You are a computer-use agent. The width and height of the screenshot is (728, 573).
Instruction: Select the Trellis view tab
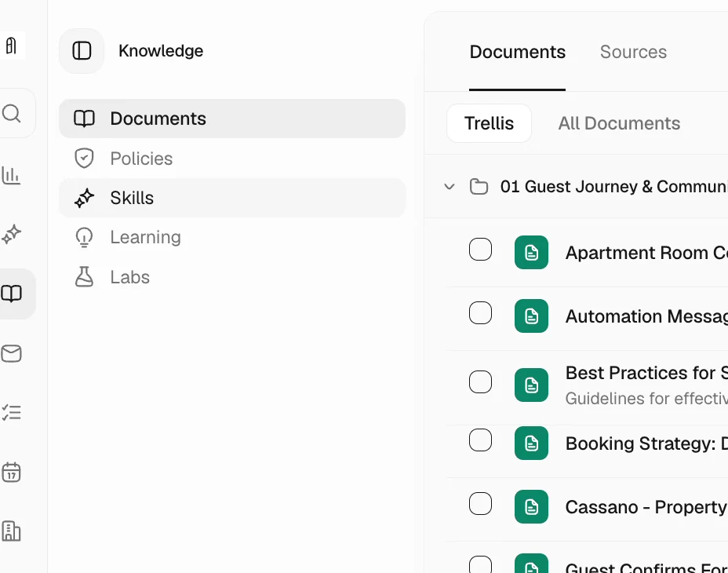pyautogui.click(x=489, y=123)
